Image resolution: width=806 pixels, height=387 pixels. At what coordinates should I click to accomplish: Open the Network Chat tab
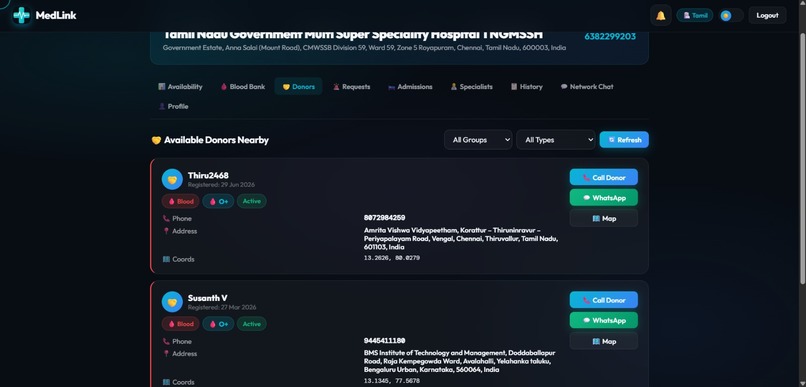tap(587, 86)
